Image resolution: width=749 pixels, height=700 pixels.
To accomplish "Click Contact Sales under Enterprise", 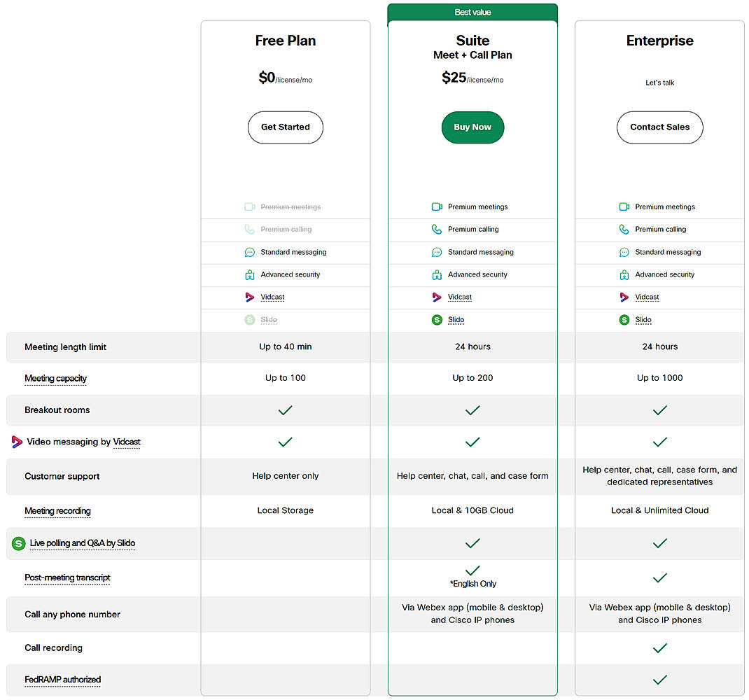I will coord(659,127).
